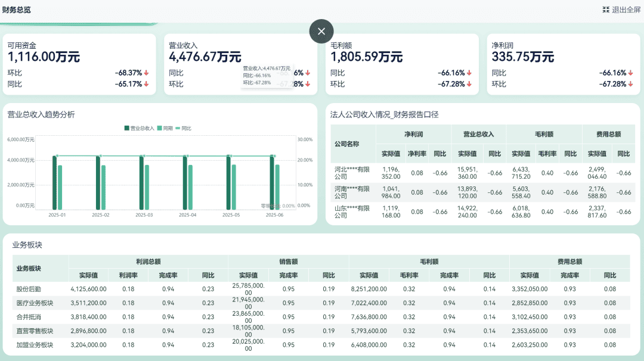Click the 2025-03 dark green revenue bar
Image resolution: width=644 pixels, height=361 pixels.
coord(142,182)
